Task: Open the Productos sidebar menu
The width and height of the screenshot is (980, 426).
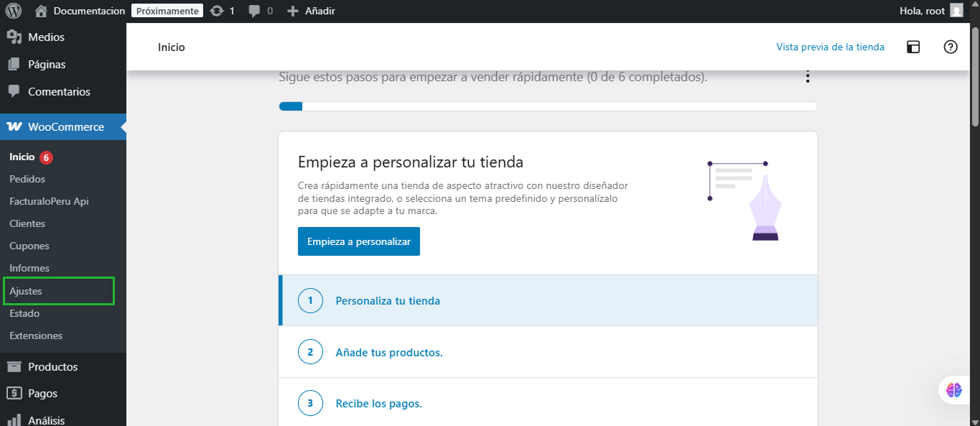Action: [x=52, y=366]
